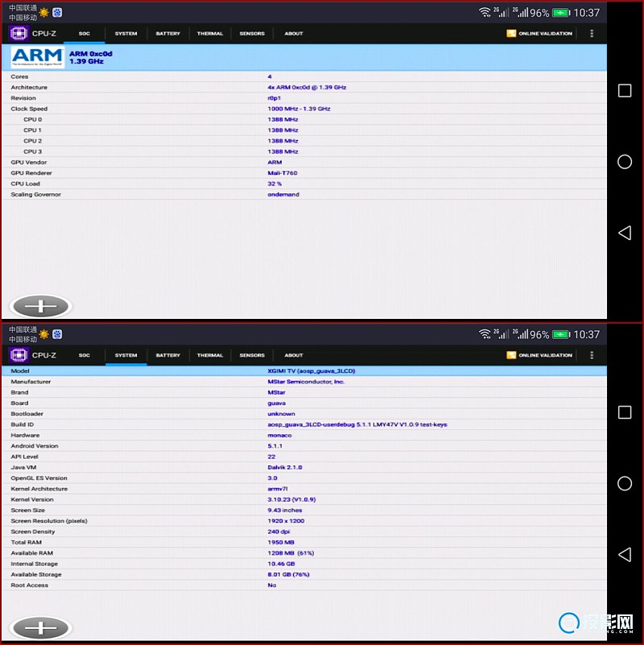Click the "monaco" hardware value
Screen dimensions: 644x645
coord(279,435)
